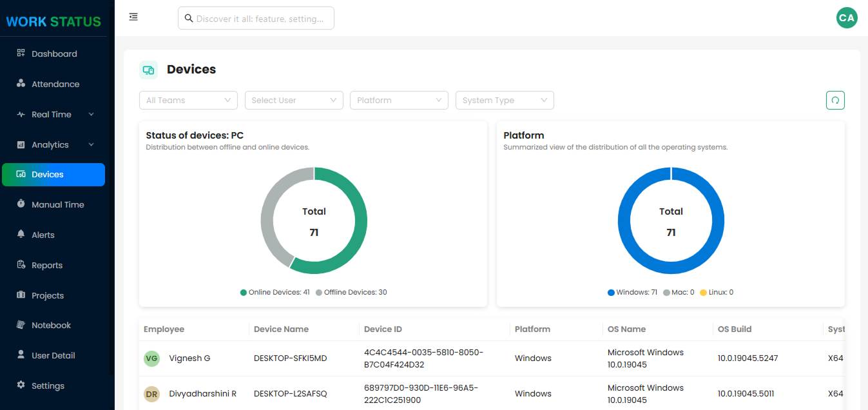Expand the Analytics submenu chevron
The width and height of the screenshot is (868, 410).
(91, 144)
